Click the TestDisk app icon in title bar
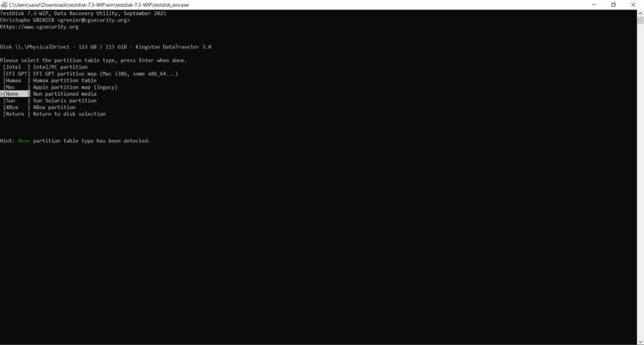Viewport: 644px width, 345px height. click(4, 4)
